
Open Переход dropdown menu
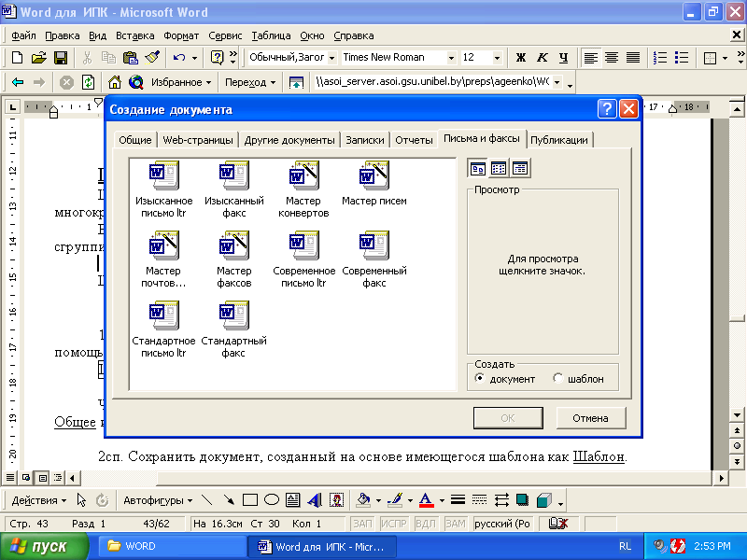(250, 82)
